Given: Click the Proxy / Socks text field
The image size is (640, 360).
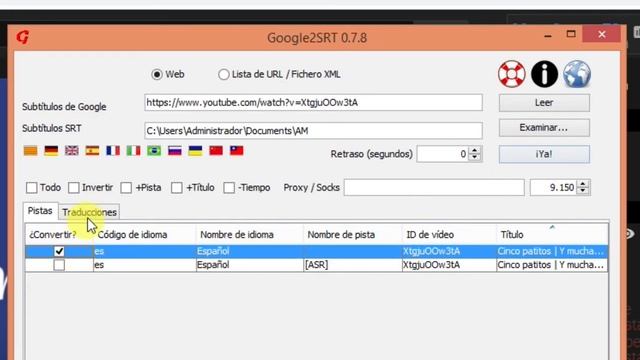Looking at the screenshot, I should click(434, 187).
